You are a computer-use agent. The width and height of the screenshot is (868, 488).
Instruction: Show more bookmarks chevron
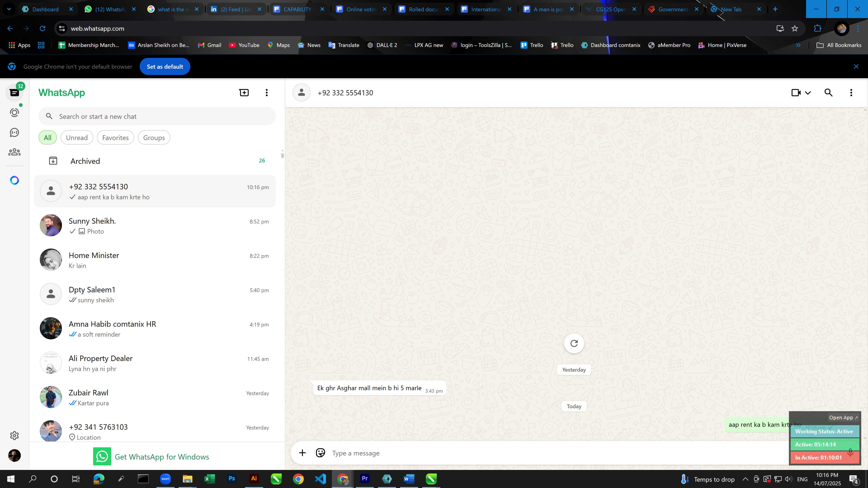[x=798, y=45]
